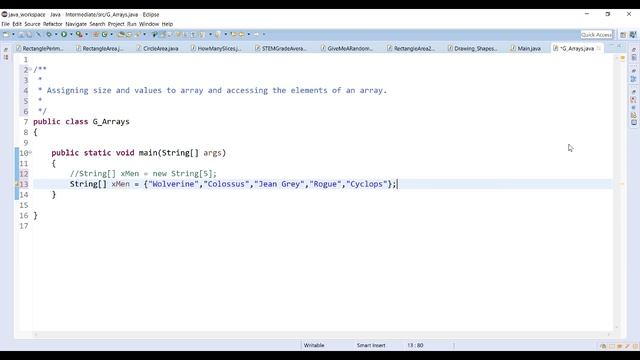Screen dimensions: 640x360
Task: Click the Previous Annotation toolbar icon
Action: coord(218,35)
